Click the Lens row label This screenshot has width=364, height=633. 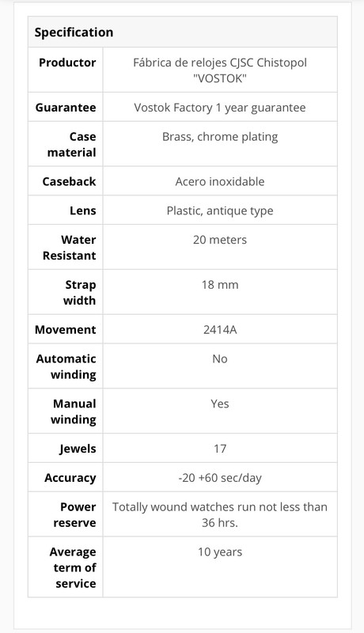(x=83, y=210)
